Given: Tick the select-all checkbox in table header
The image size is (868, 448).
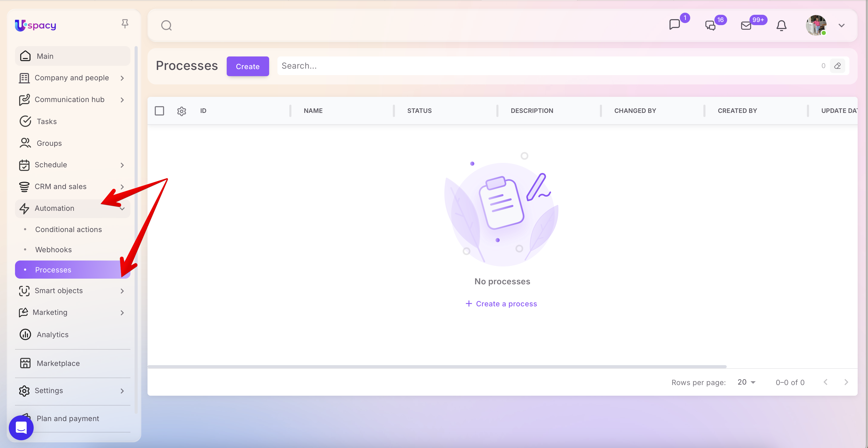Looking at the screenshot, I should point(159,111).
